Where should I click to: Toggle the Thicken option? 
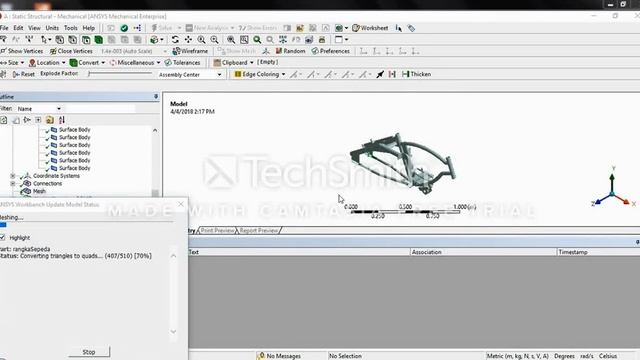pos(416,74)
